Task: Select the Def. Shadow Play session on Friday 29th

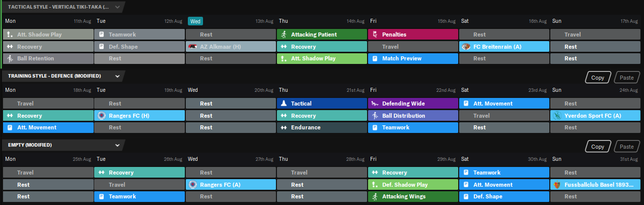Action: [413, 185]
